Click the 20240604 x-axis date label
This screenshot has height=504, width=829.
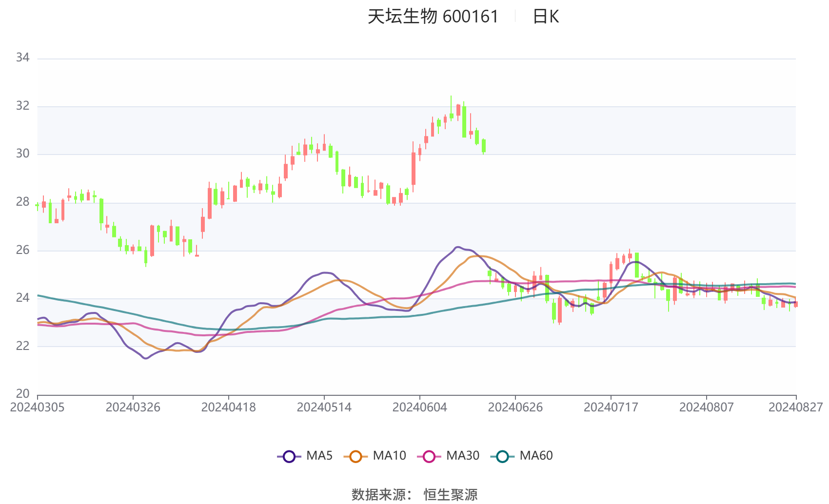click(420, 407)
